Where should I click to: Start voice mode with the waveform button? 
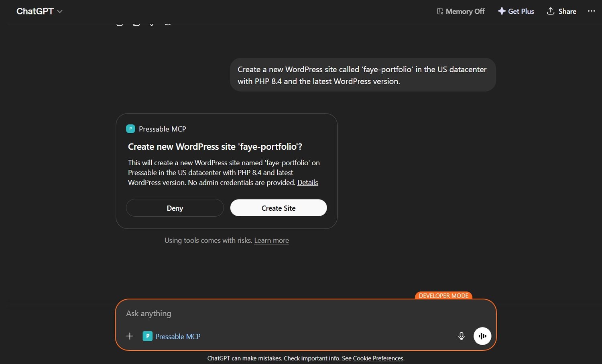pos(482,336)
